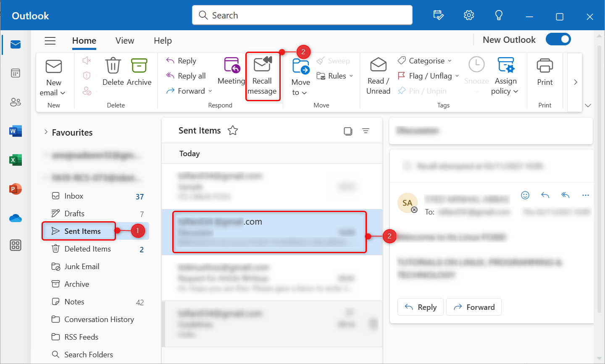Open the Tips lightbulb icon
Image resolution: width=605 pixels, height=364 pixels.
pyautogui.click(x=499, y=16)
